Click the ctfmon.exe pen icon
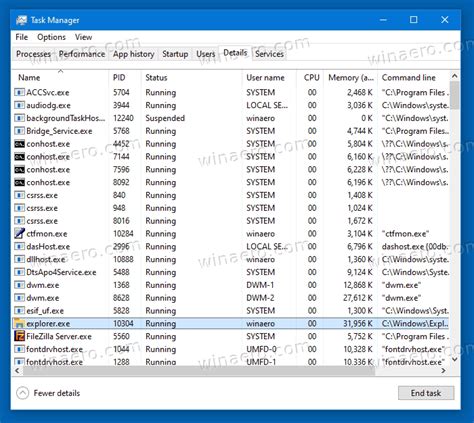This screenshot has height=423, width=474. [19, 233]
